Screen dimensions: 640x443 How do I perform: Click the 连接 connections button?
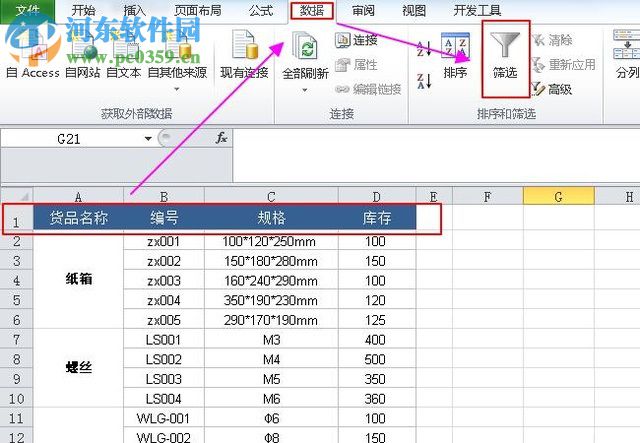click(356, 40)
